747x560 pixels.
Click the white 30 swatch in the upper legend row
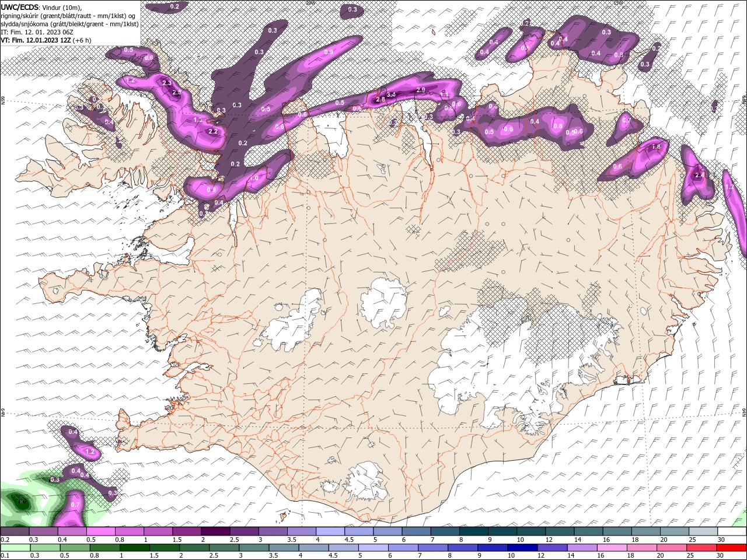point(732,531)
